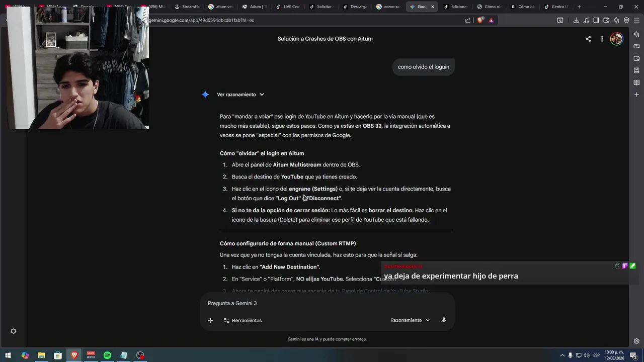
Task: Show hidden system tray icons chevron
Action: point(562,355)
